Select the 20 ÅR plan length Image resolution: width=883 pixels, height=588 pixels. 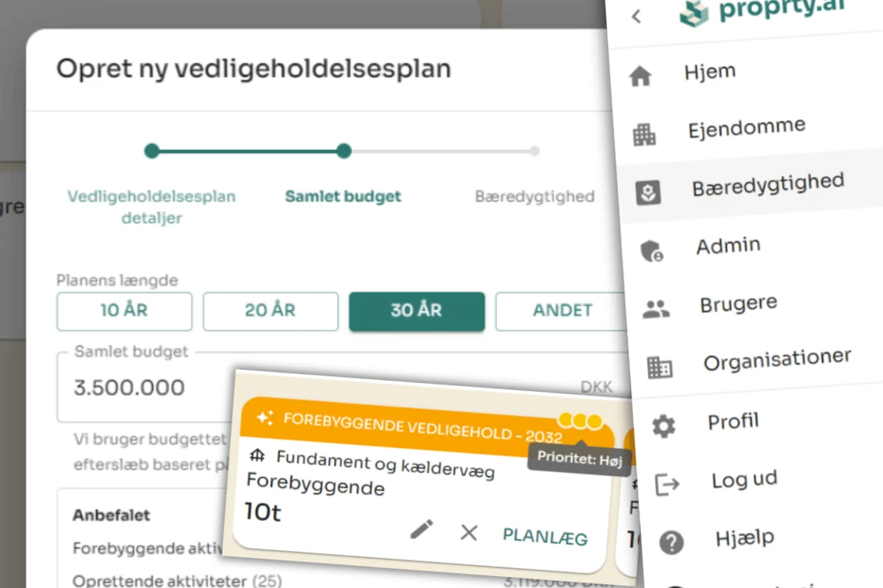click(270, 311)
